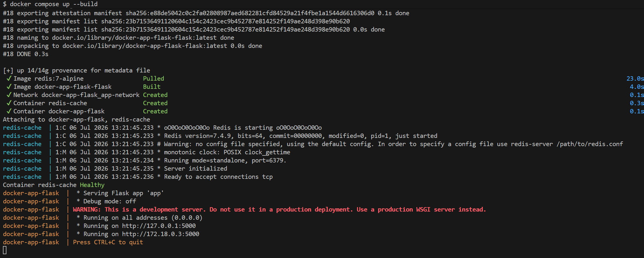Open the http://127.0.0.1:5000 URL
The width and height of the screenshot is (644, 258).
click(159, 226)
